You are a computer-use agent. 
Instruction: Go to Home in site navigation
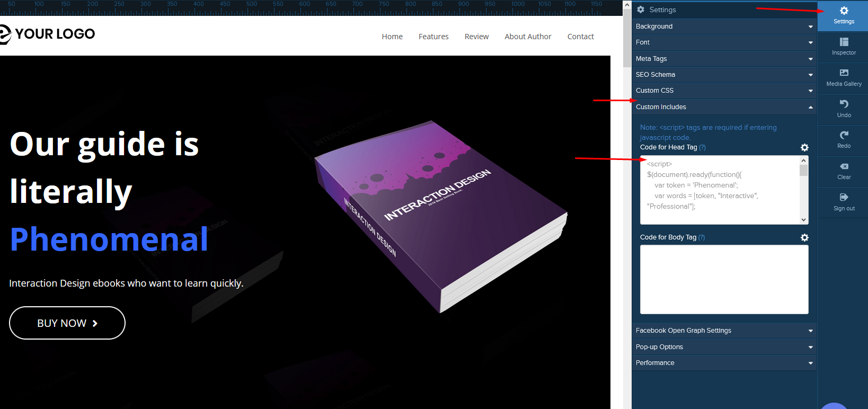[x=392, y=37]
